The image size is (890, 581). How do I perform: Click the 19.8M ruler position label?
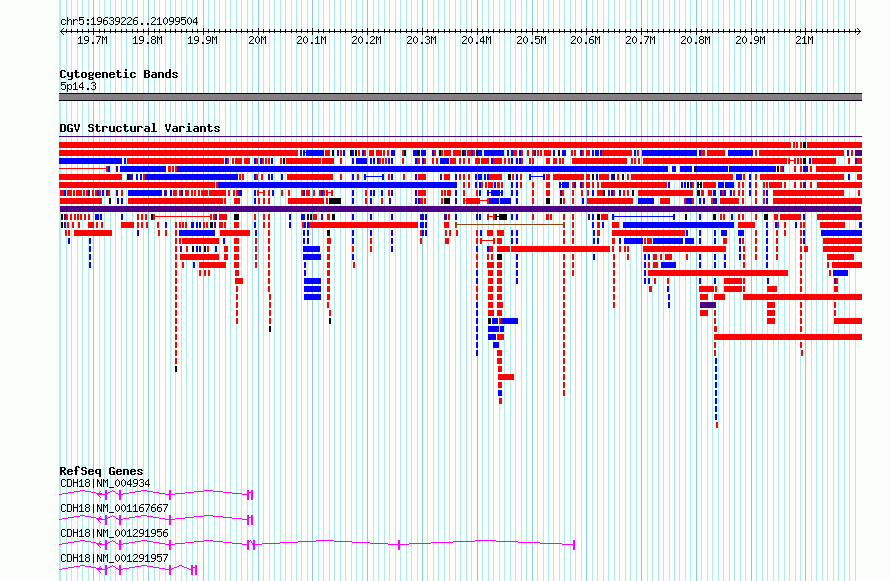148,40
